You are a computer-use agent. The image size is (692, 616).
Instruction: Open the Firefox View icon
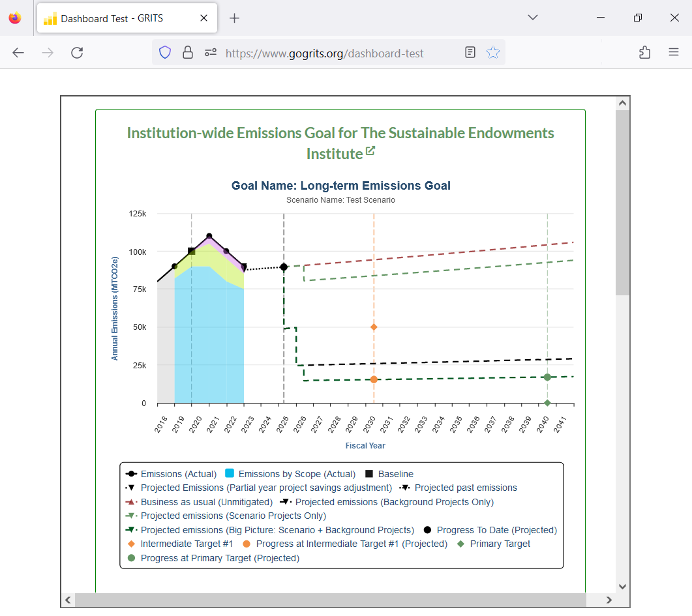pyautogui.click(x=15, y=18)
